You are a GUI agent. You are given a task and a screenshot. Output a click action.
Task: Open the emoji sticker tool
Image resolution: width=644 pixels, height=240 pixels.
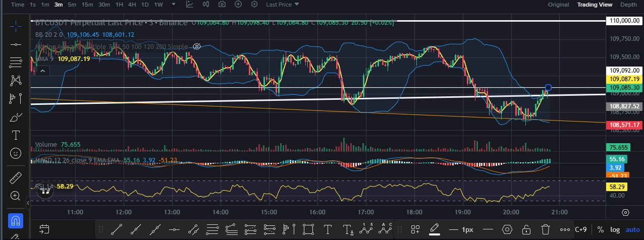click(16, 153)
